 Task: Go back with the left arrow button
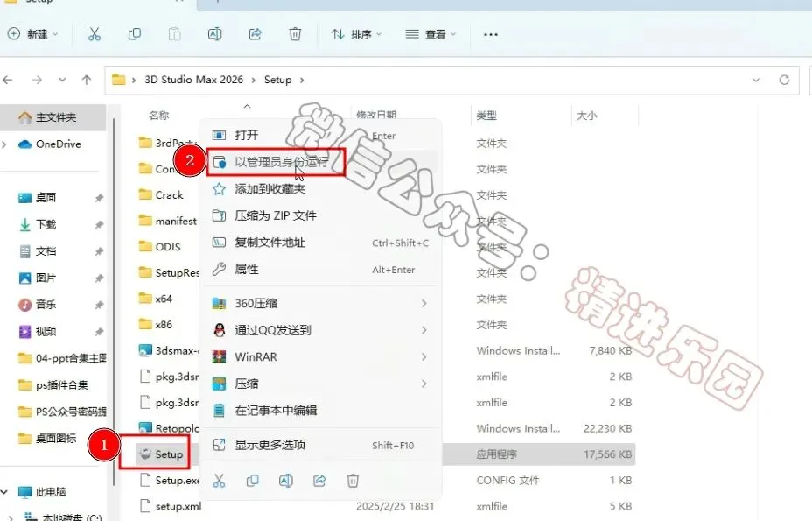click(7, 80)
